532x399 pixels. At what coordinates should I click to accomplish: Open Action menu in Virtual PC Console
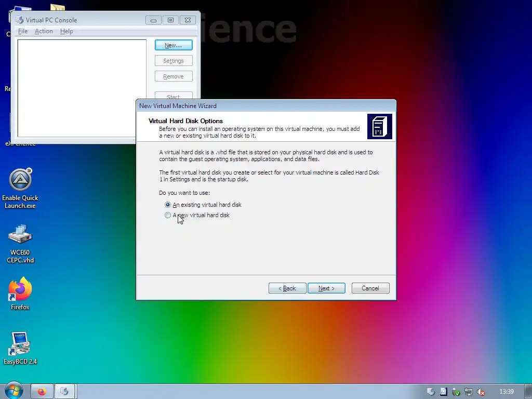pyautogui.click(x=44, y=31)
